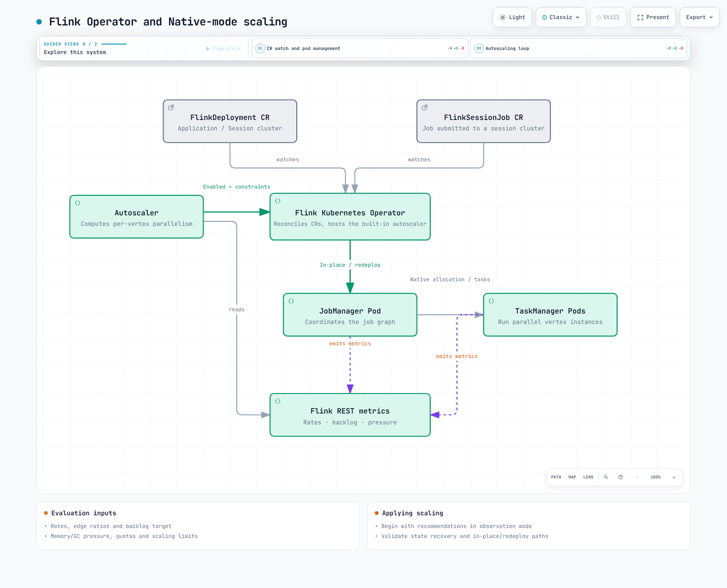Zoom in with the plus icon
Image resolution: width=727 pixels, height=588 pixels.
(x=674, y=477)
